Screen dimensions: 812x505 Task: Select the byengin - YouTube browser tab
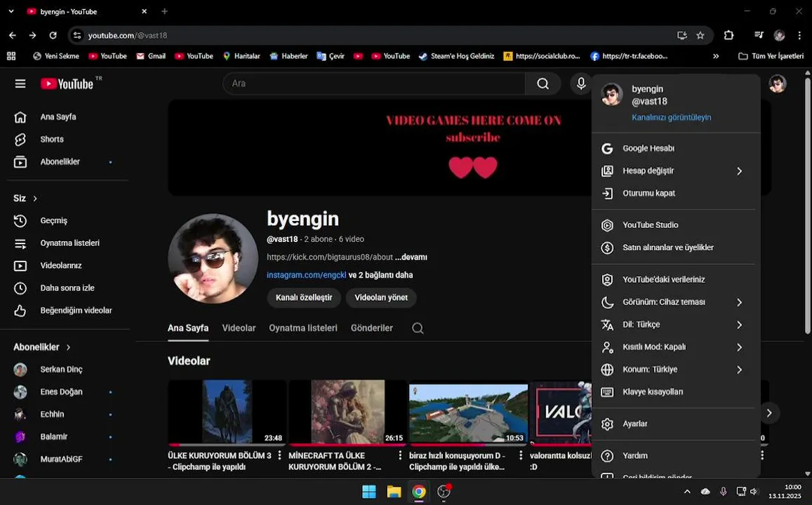86,11
